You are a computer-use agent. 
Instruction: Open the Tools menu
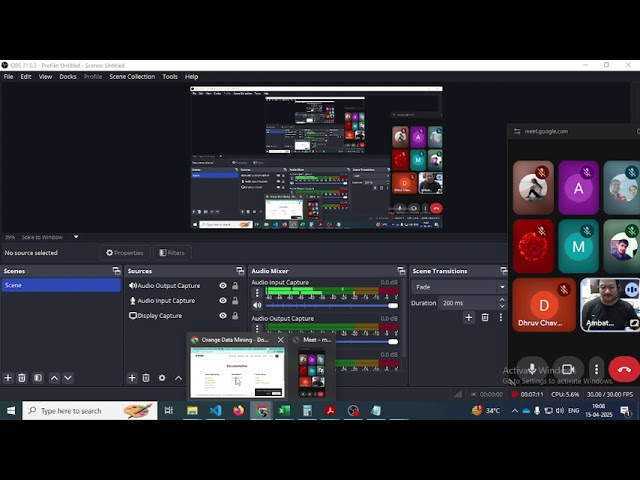click(x=170, y=77)
